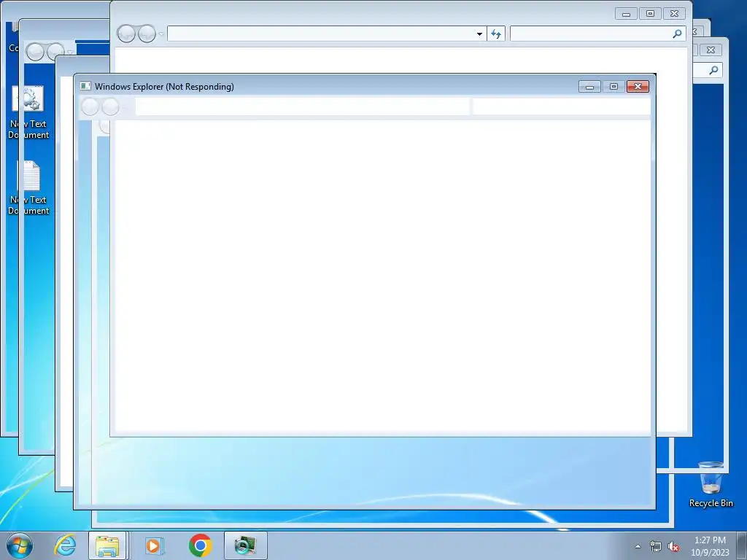Close the rear Explorer window at the top
Image resolution: width=747 pixels, height=560 pixels.
tap(675, 14)
